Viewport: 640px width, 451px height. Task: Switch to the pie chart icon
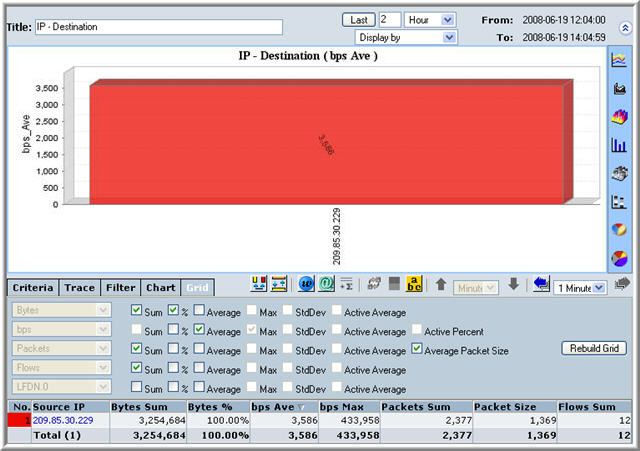[x=619, y=229]
